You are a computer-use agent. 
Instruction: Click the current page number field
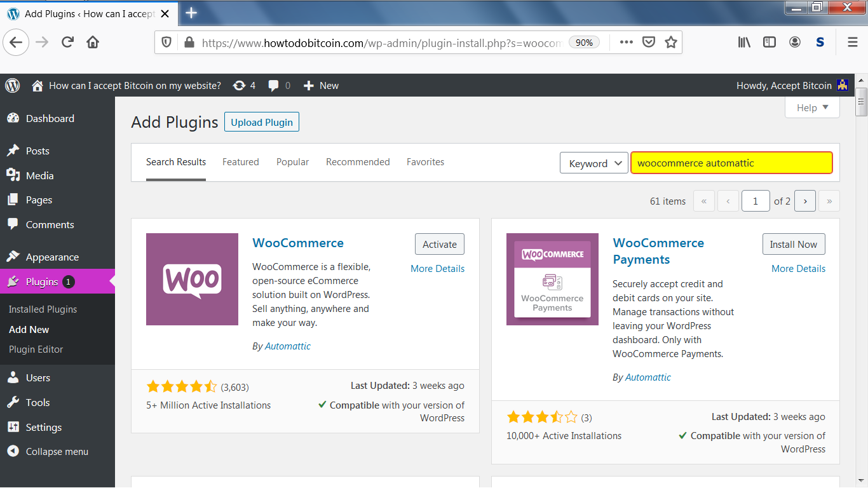pos(756,201)
